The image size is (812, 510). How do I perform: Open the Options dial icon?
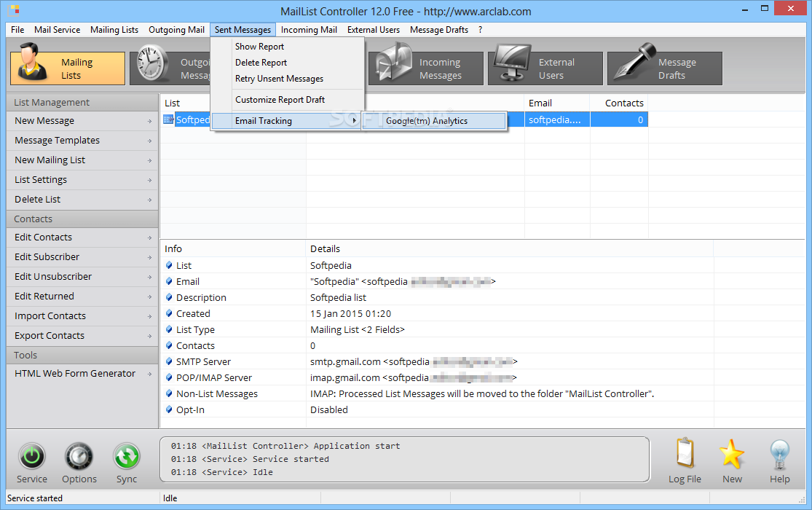[79, 456]
